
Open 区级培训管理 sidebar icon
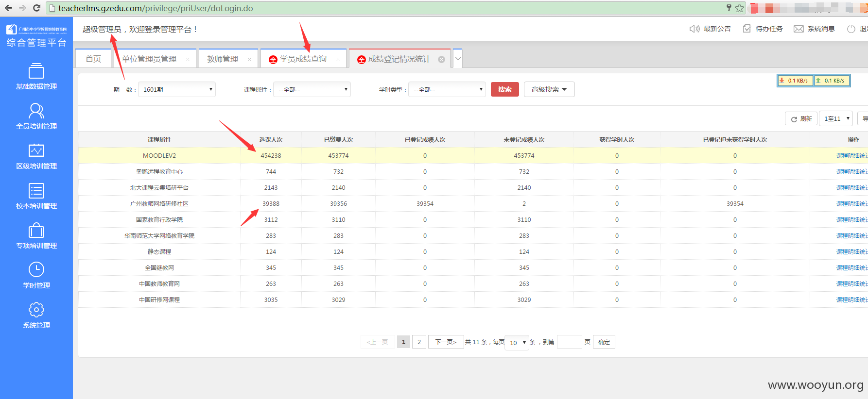[x=36, y=150]
